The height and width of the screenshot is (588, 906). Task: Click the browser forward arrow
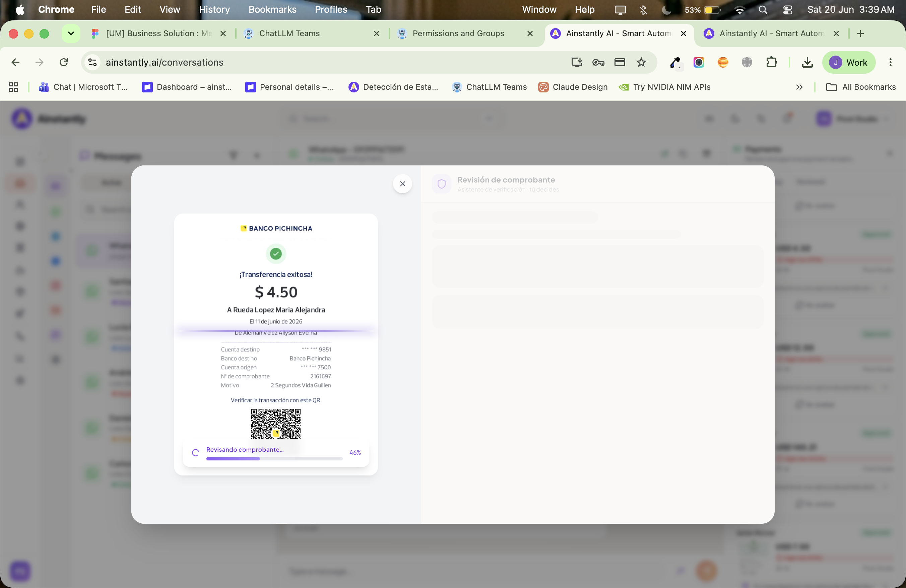coord(40,62)
